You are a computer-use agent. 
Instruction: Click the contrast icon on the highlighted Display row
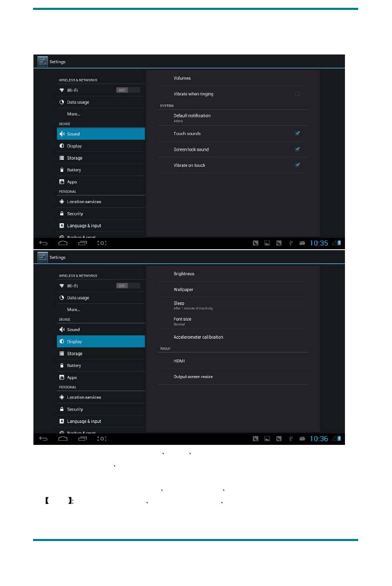pos(62,341)
